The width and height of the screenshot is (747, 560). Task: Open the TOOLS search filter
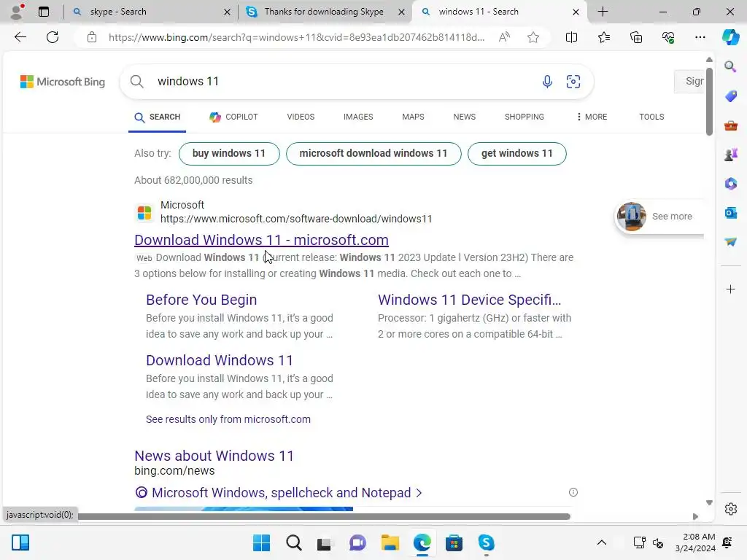pyautogui.click(x=651, y=117)
